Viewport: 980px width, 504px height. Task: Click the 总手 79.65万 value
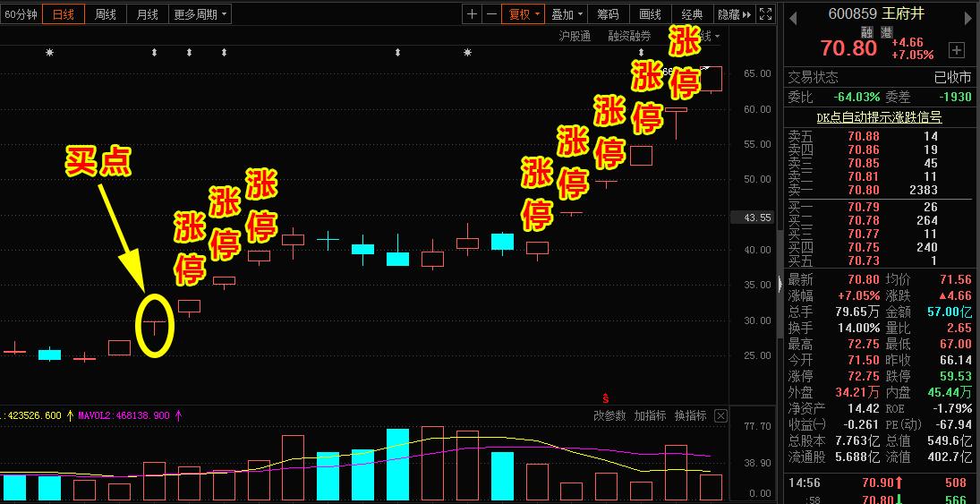coord(856,312)
